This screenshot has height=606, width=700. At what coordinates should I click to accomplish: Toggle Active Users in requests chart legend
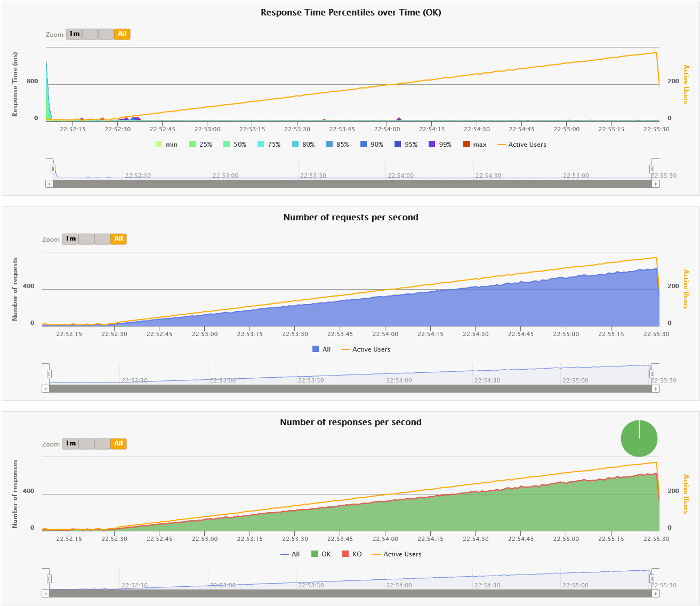[366, 349]
